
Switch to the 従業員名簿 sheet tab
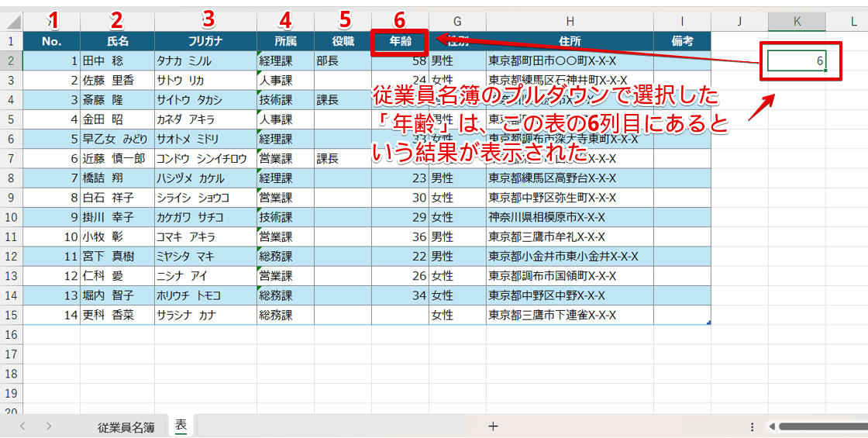pos(126,427)
